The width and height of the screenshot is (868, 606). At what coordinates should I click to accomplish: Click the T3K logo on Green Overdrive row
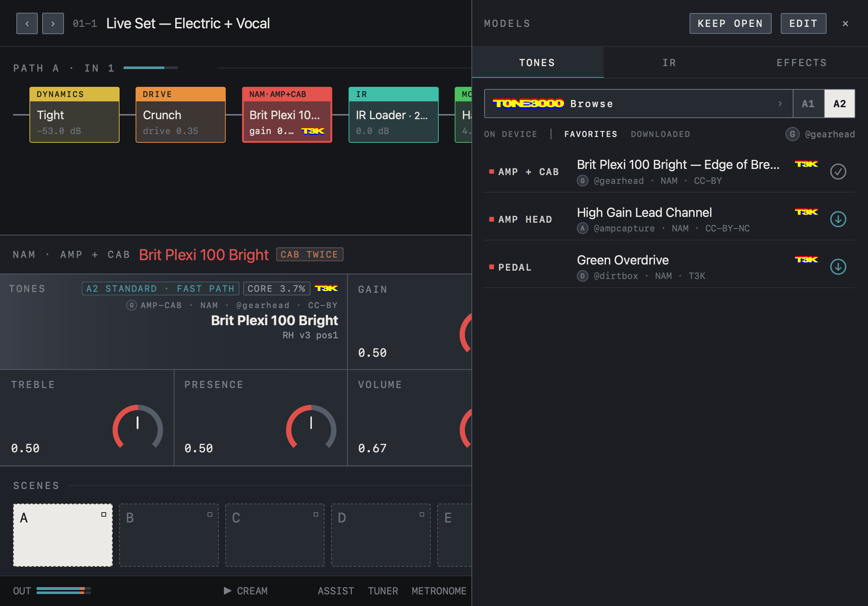pyautogui.click(x=806, y=259)
